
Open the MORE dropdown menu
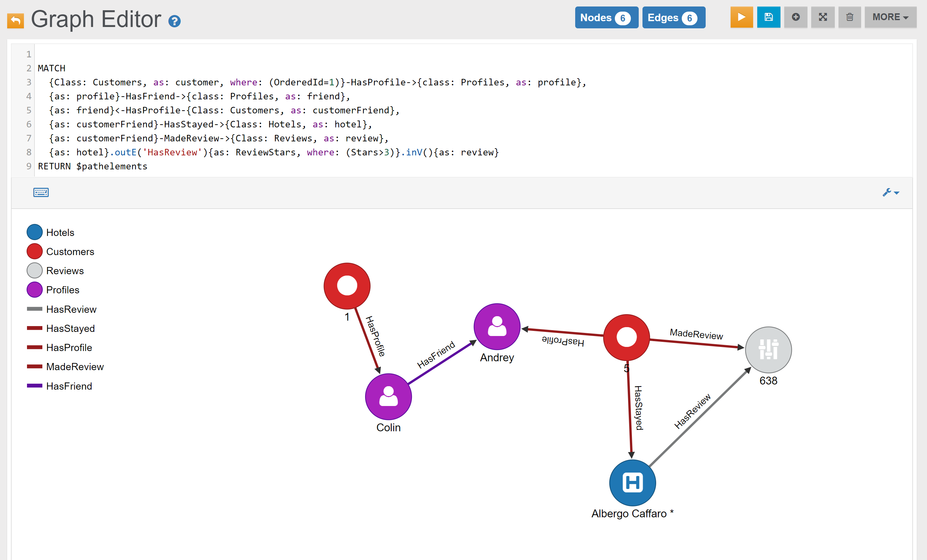click(890, 17)
